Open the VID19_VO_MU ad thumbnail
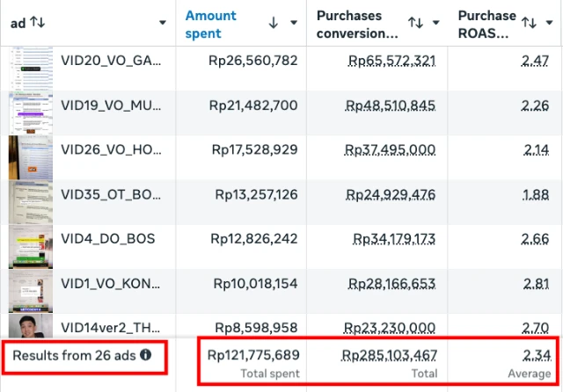The image size is (563, 392). click(x=32, y=112)
